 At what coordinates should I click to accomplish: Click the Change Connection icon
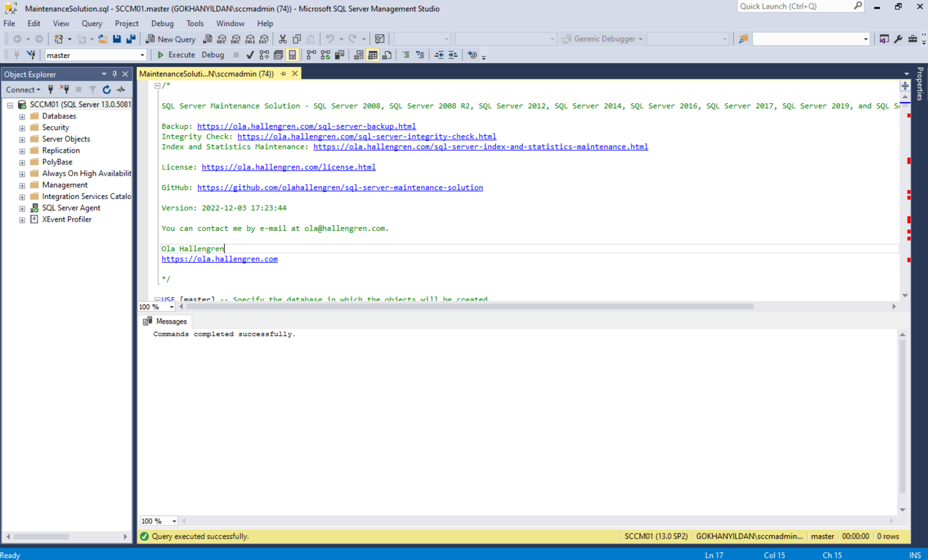(31, 55)
